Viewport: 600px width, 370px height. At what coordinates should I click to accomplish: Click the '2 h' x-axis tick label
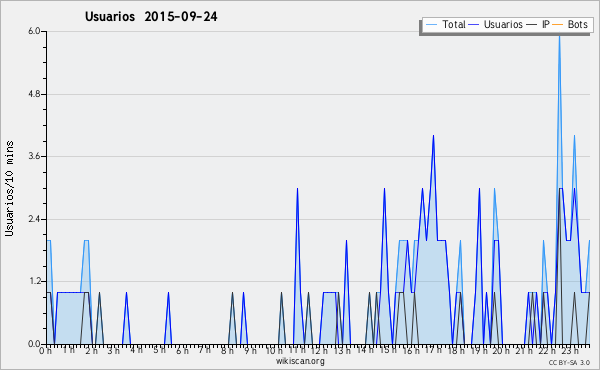click(x=91, y=350)
